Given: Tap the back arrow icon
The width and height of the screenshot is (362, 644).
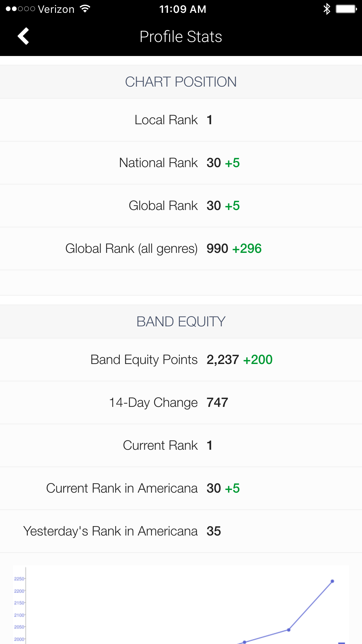Looking at the screenshot, I should (23, 36).
